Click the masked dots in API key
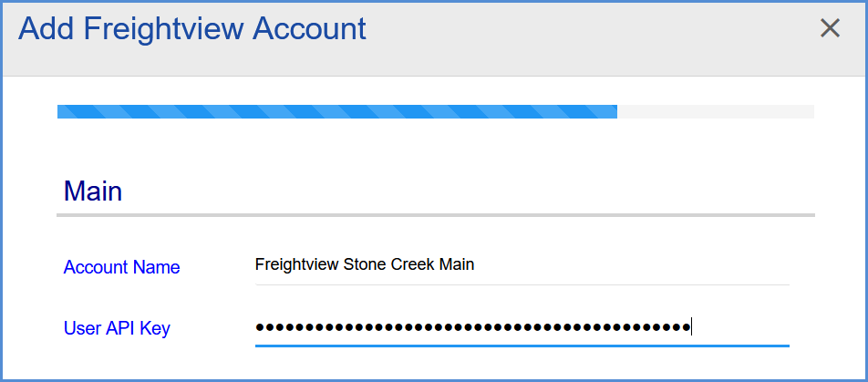The height and width of the screenshot is (382, 868). 472,327
